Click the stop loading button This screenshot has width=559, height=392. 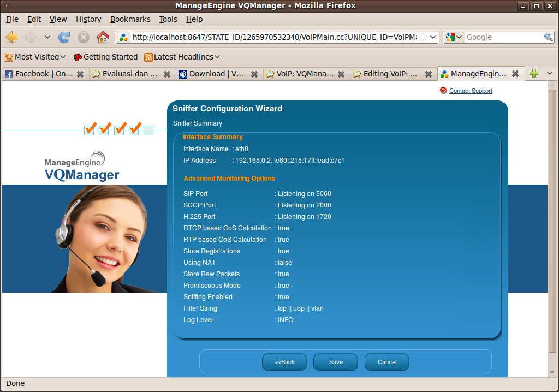[x=84, y=37]
